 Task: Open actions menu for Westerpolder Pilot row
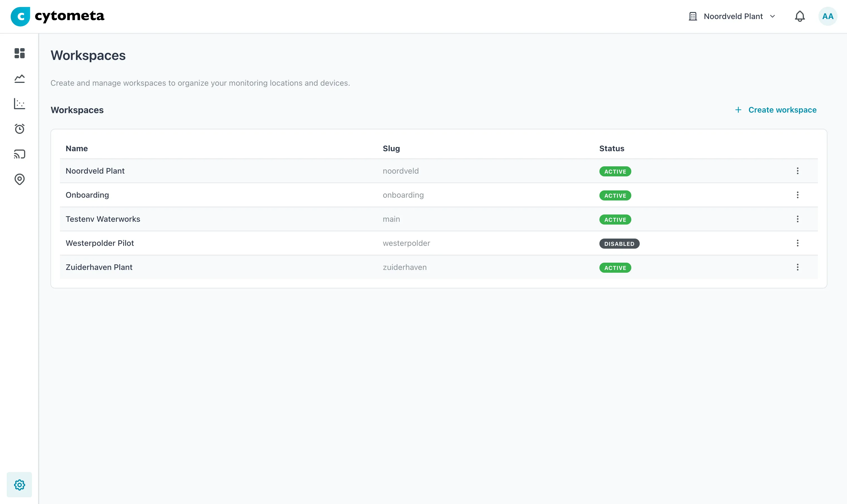pyautogui.click(x=797, y=243)
